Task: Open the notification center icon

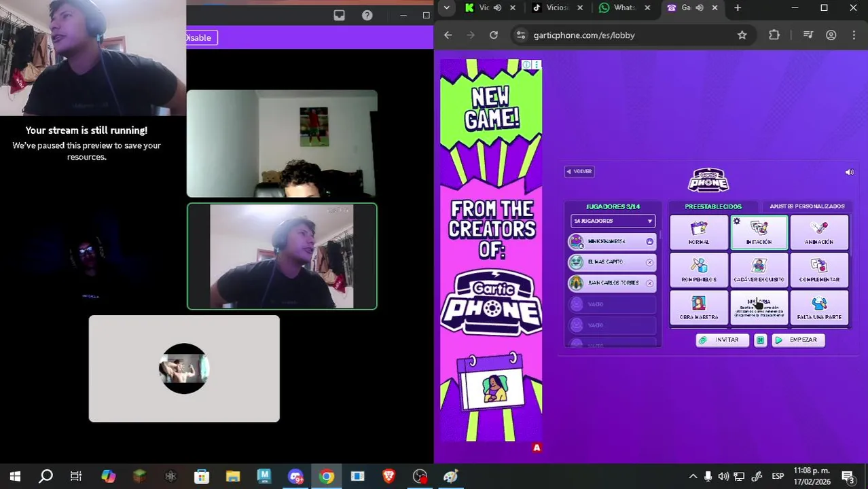Action: [x=848, y=476]
